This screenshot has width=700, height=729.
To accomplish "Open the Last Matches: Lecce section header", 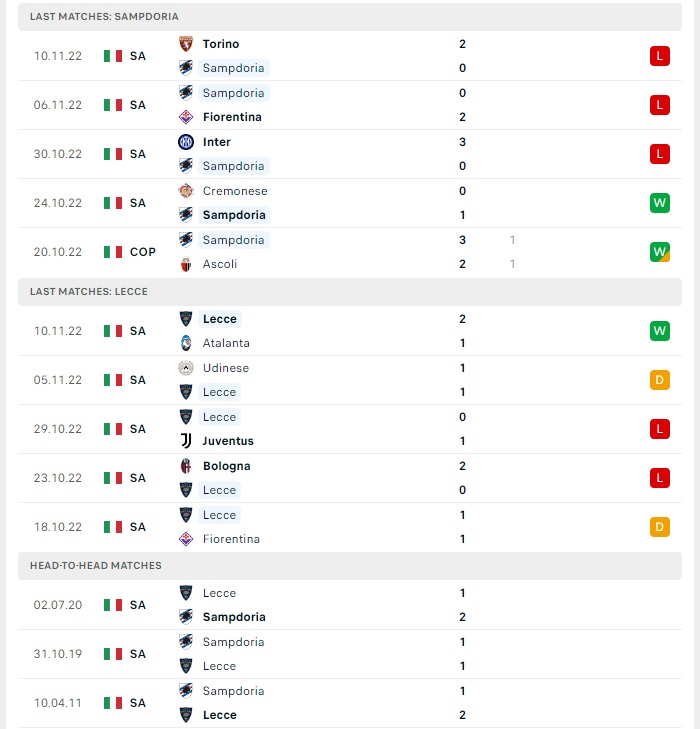I will (x=350, y=292).
